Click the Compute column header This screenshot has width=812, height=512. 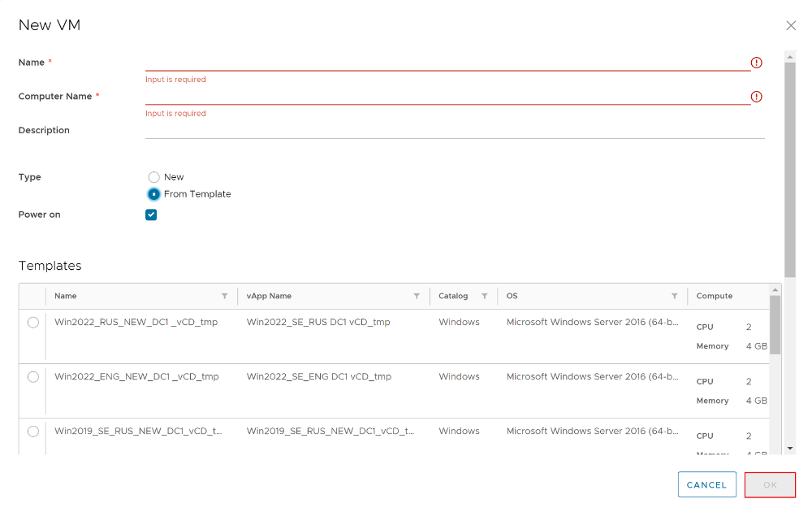(714, 296)
